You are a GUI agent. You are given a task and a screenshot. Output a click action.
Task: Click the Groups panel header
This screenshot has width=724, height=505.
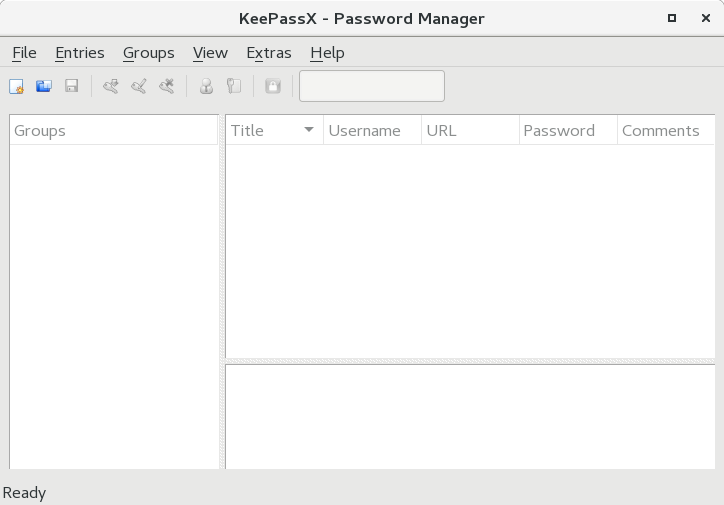[x=114, y=131]
